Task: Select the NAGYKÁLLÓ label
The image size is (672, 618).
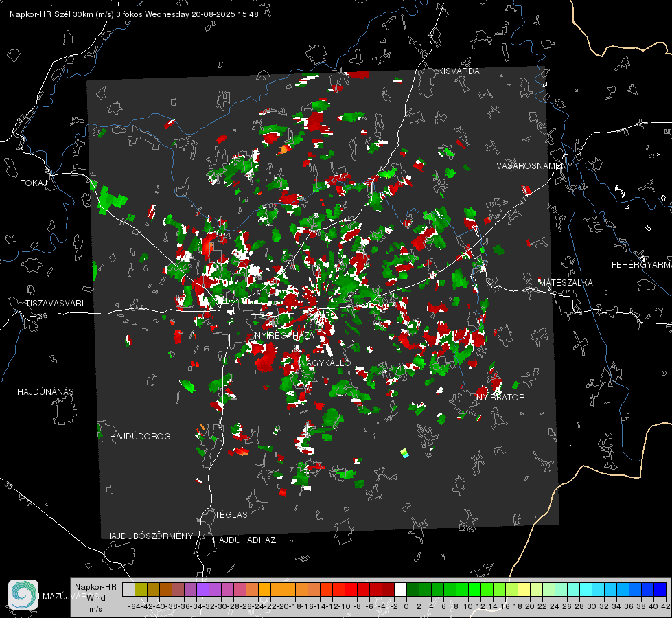Action: click(325, 363)
